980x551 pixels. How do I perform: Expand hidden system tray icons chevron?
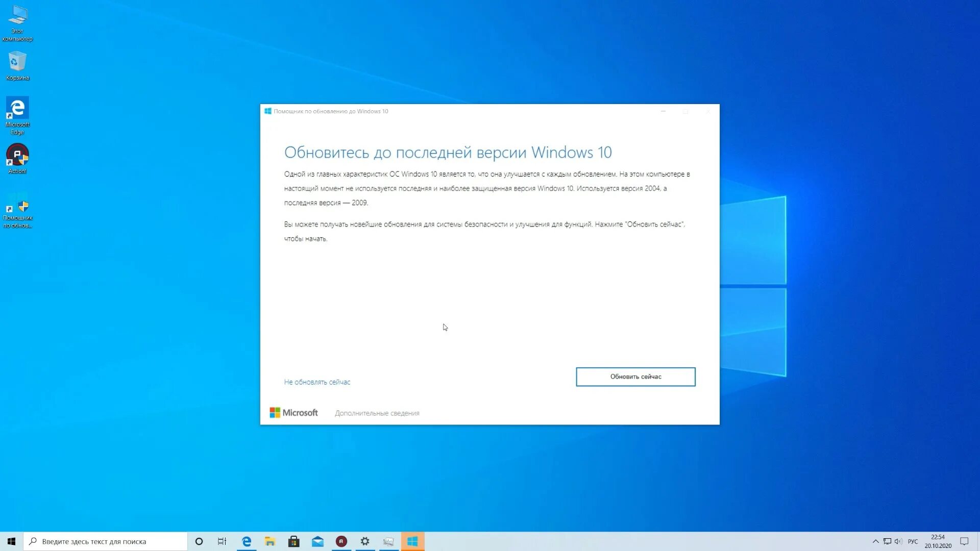[875, 541]
